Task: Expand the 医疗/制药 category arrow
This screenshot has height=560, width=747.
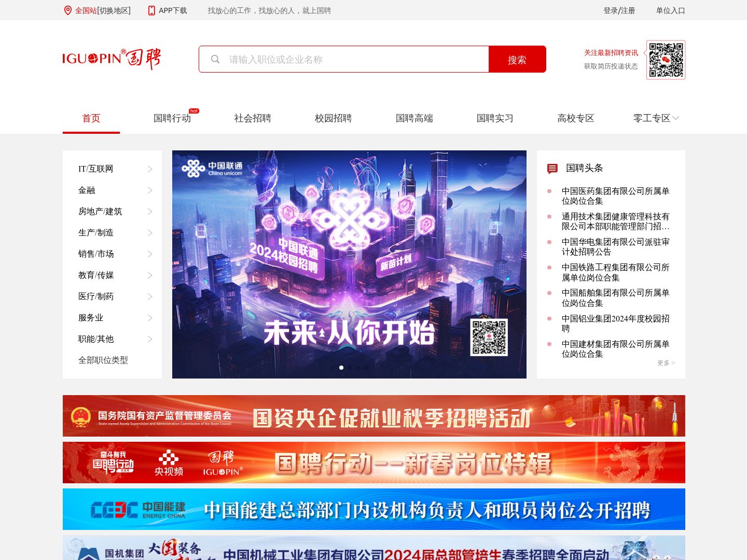Action: click(x=150, y=297)
